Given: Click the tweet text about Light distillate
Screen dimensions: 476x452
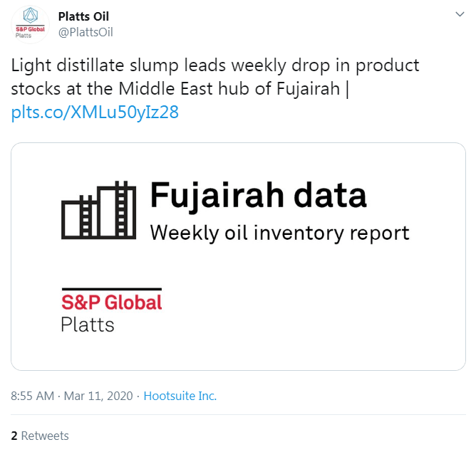Looking at the screenshot, I should 215,77.
